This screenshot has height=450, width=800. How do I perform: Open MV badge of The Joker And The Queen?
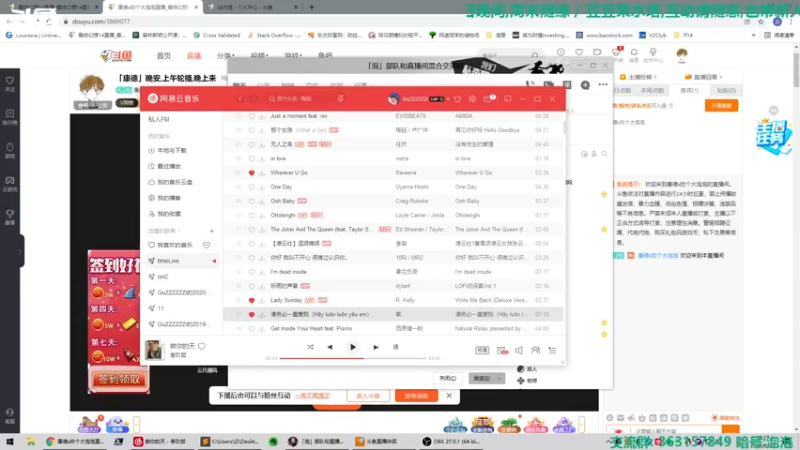385,230
